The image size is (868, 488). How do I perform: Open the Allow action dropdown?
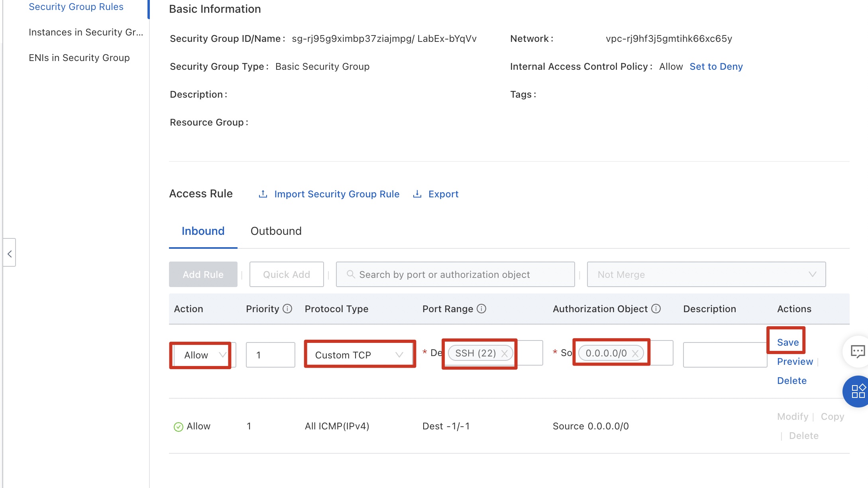click(x=205, y=355)
